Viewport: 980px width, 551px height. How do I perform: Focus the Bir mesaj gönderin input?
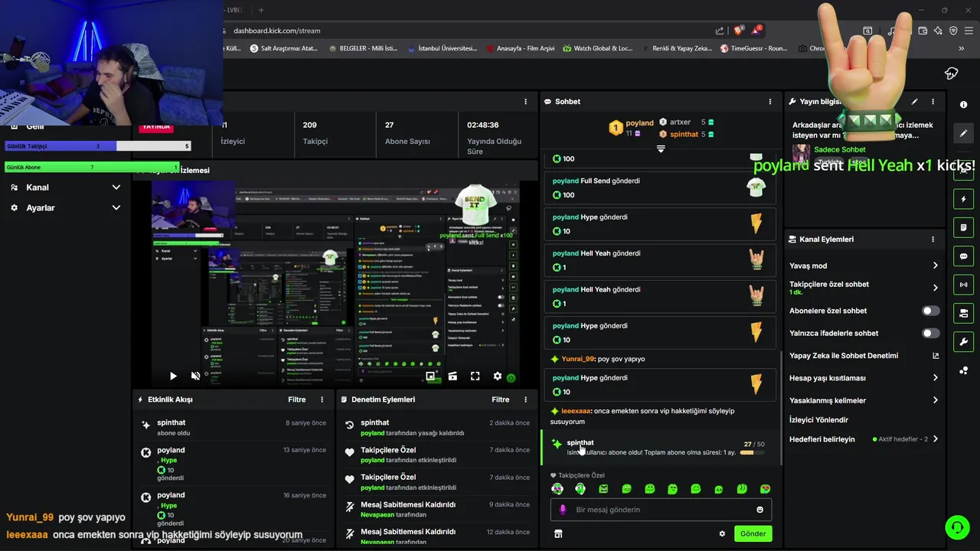click(x=661, y=510)
